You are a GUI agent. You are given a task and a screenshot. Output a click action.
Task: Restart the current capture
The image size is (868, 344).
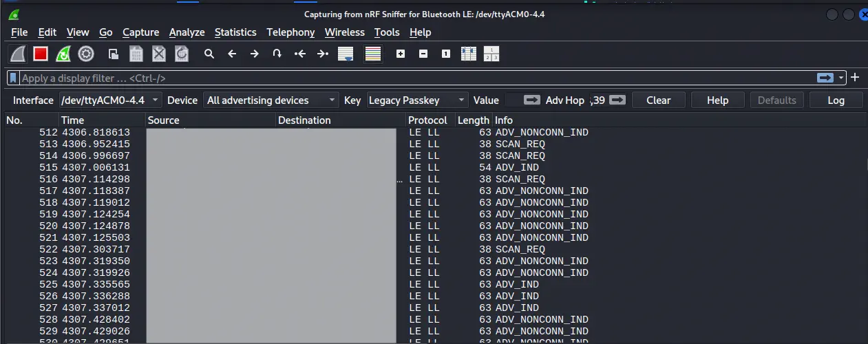(x=63, y=54)
